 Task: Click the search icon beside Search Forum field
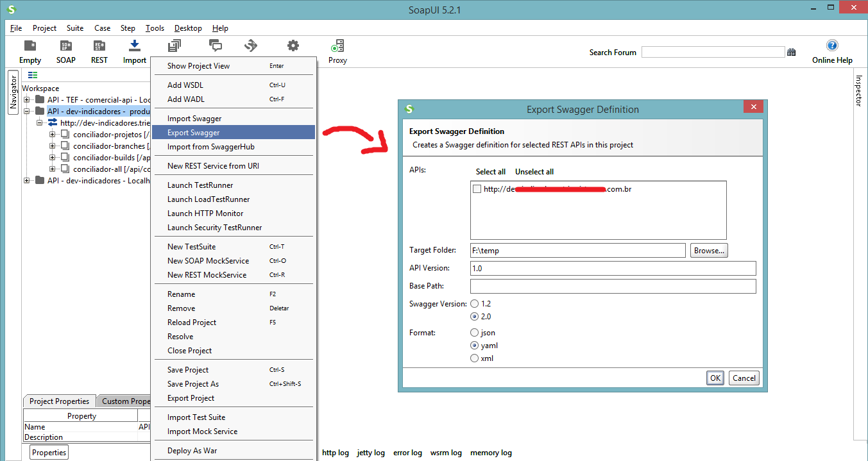click(x=792, y=52)
